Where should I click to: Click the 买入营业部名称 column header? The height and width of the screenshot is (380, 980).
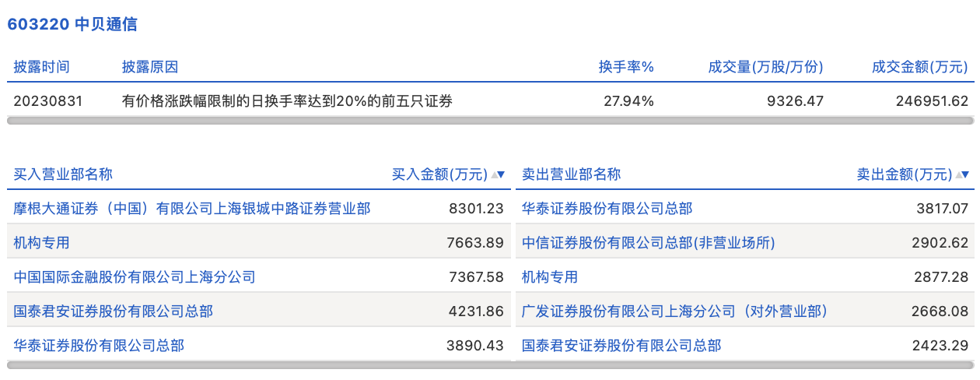63,174
